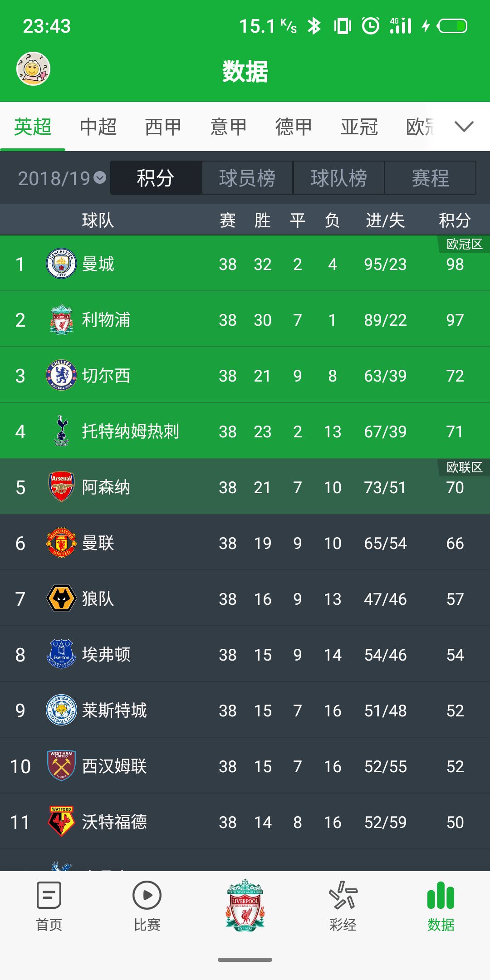
Task: Tap the user avatar icon
Action: click(33, 69)
